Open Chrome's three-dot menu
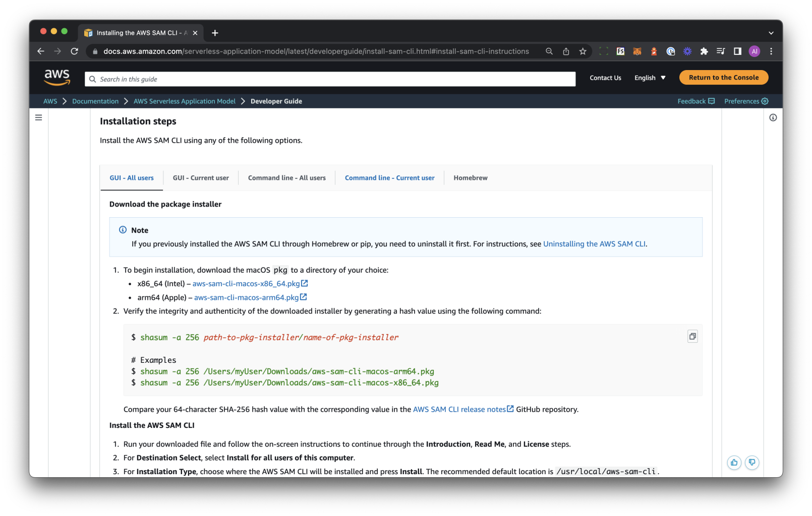This screenshot has height=516, width=812. pos(771,51)
